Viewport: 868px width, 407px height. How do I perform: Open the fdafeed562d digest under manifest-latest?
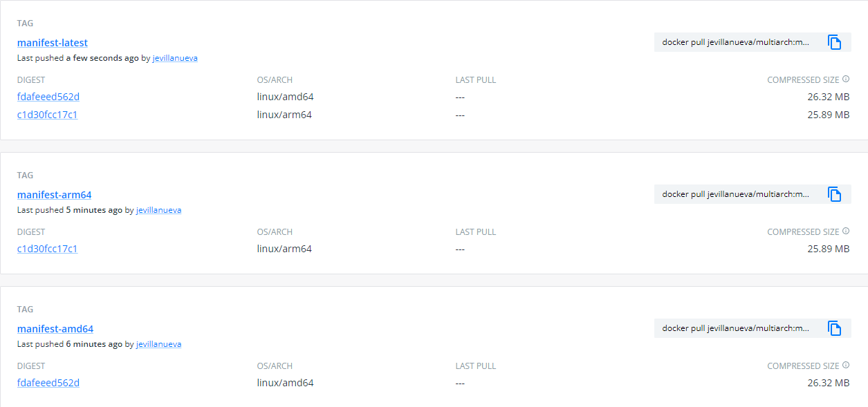[x=48, y=96]
